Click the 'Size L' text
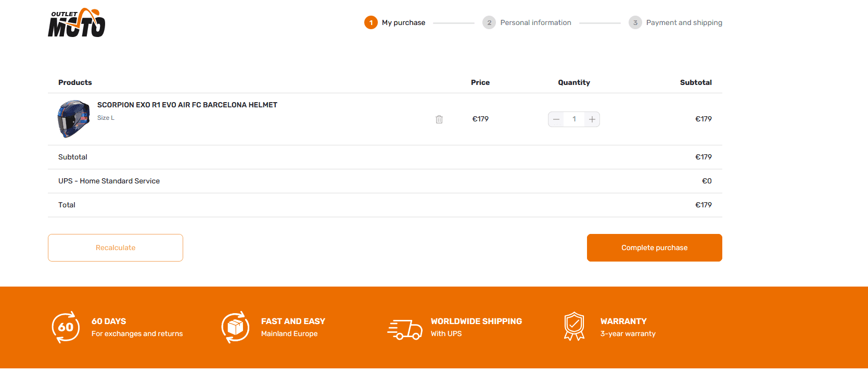This screenshot has height=384, width=868. 106,118
